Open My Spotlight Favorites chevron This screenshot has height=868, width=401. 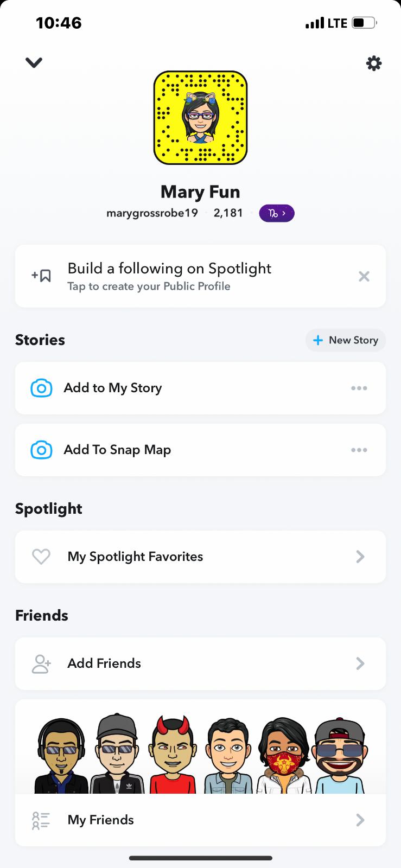pos(360,557)
